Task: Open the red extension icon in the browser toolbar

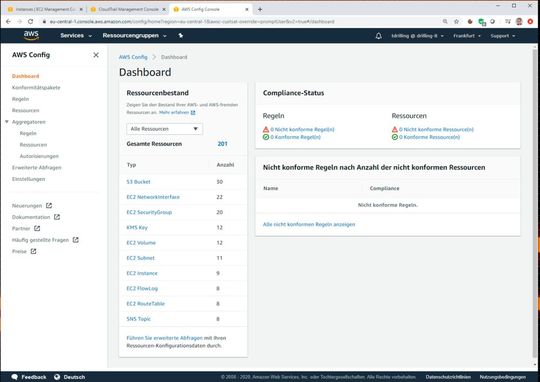Action: 530,21
